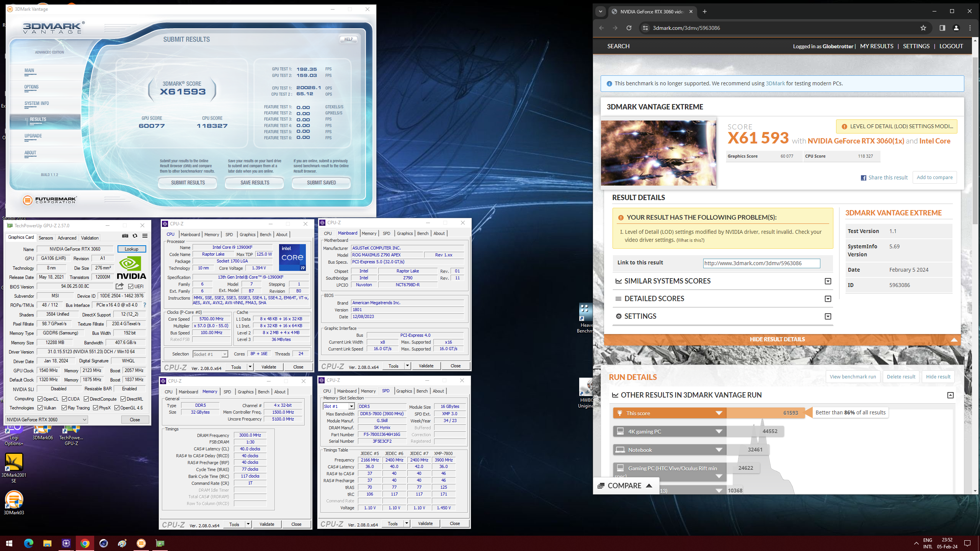Viewport: 980px width, 551px height.
Task: Open the My Results link
Action: coord(877,46)
